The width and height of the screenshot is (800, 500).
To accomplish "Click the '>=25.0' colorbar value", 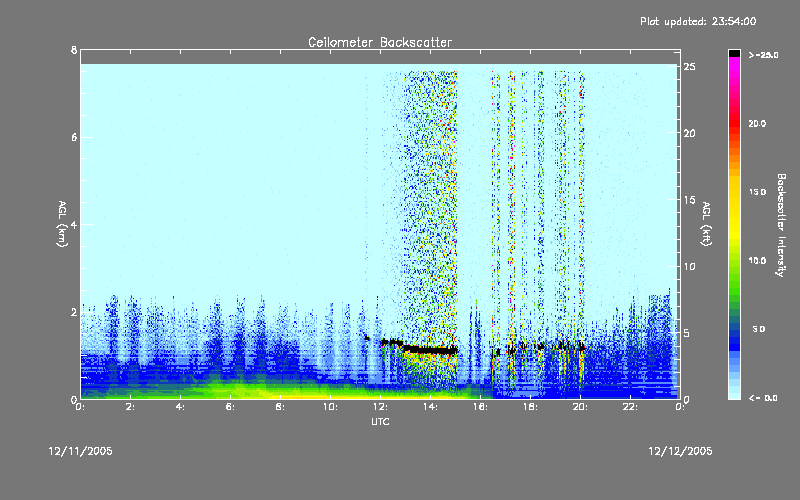I will (763, 55).
